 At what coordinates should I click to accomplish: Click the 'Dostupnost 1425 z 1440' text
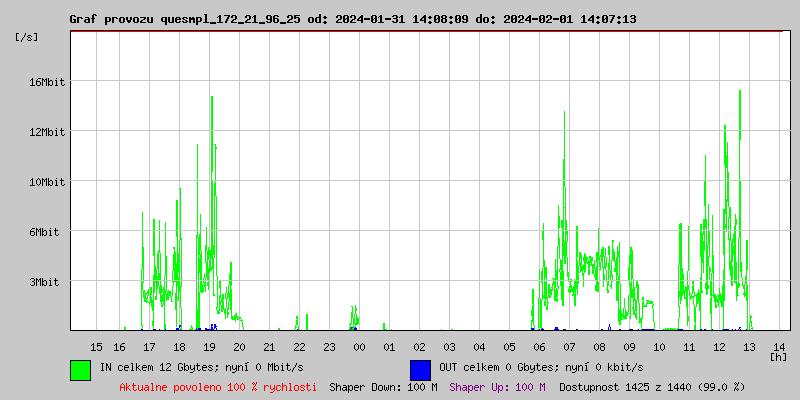tap(652, 386)
